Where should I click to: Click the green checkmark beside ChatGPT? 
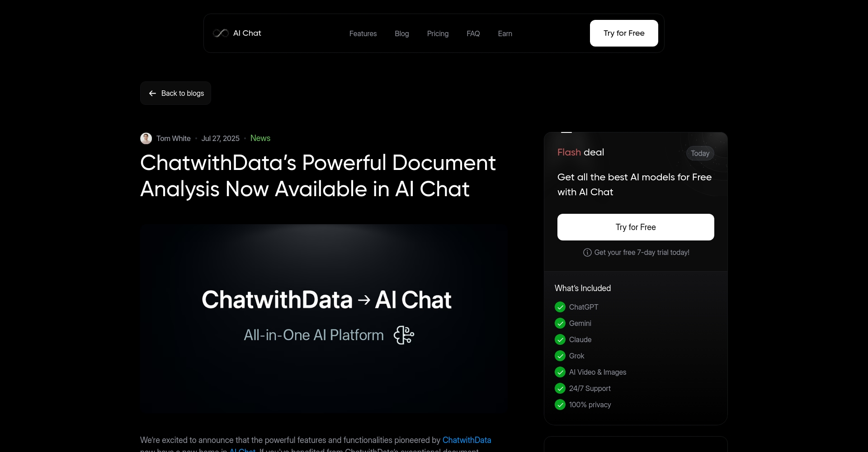click(560, 307)
